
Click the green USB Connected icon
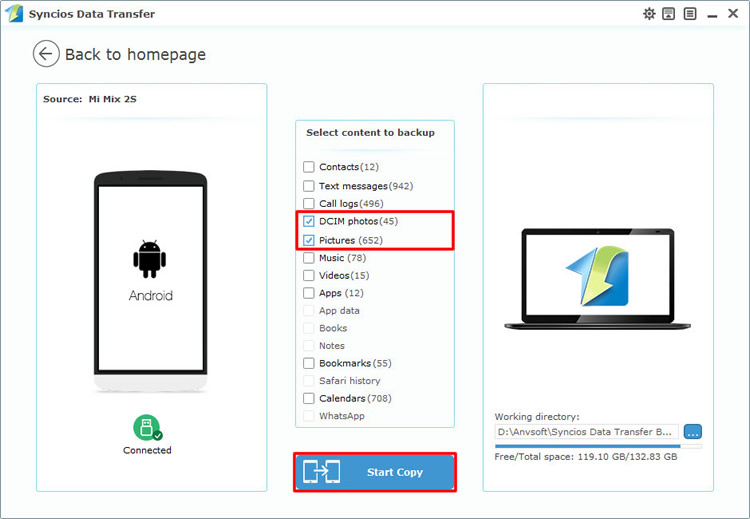tap(147, 428)
